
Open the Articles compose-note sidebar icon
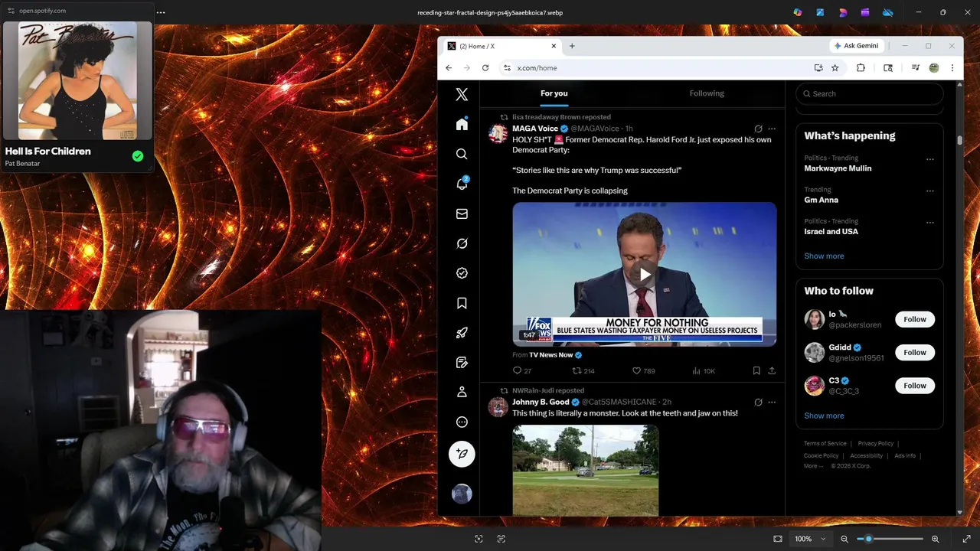[x=462, y=362]
